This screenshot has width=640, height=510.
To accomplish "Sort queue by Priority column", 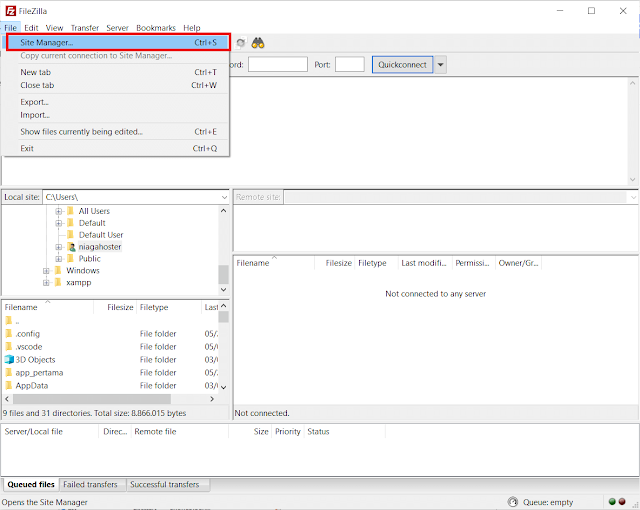I will click(288, 432).
